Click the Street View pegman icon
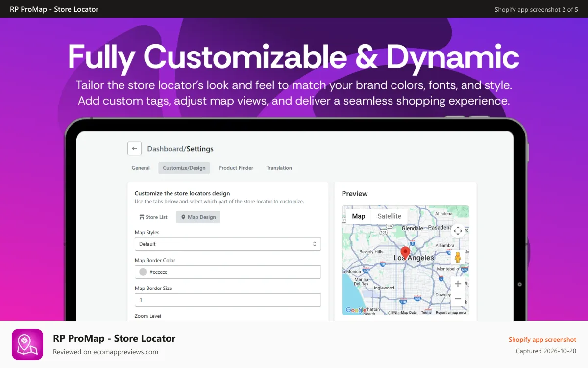 tap(458, 257)
